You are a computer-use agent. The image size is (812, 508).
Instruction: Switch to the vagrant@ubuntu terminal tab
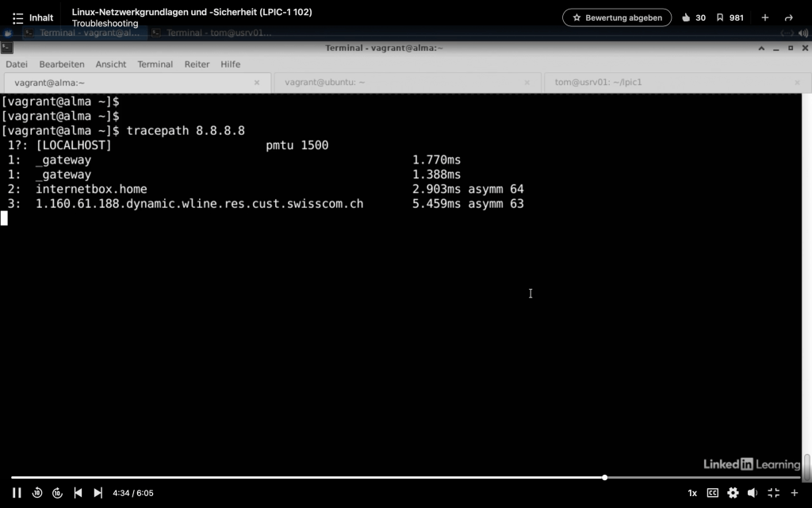coord(325,82)
